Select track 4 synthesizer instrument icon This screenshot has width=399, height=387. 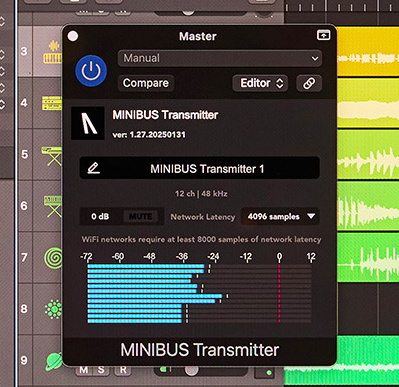point(52,103)
